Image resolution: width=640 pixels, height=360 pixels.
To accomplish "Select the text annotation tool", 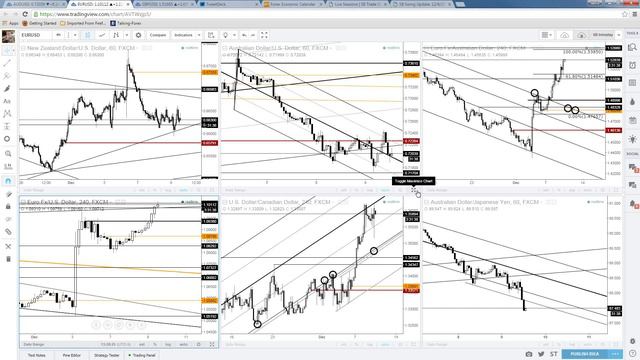I will [7, 101].
